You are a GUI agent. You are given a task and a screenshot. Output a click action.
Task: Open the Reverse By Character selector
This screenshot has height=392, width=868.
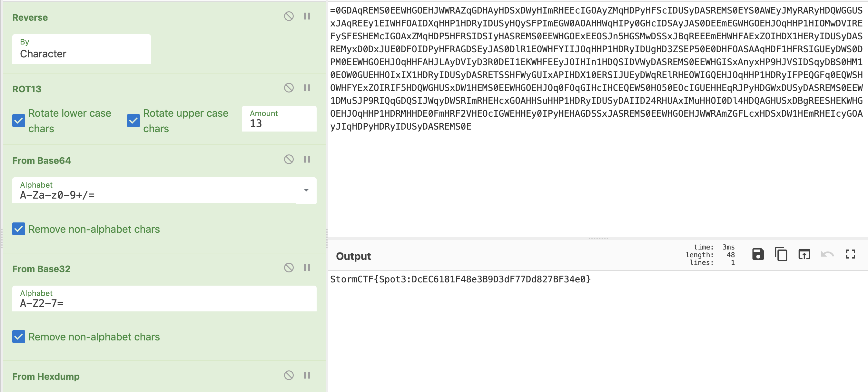[x=81, y=49]
